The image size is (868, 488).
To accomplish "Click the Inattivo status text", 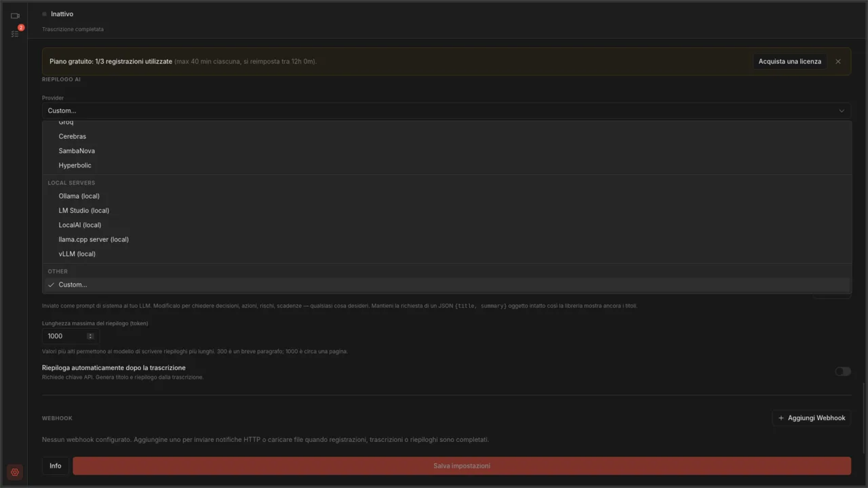I will tap(62, 14).
